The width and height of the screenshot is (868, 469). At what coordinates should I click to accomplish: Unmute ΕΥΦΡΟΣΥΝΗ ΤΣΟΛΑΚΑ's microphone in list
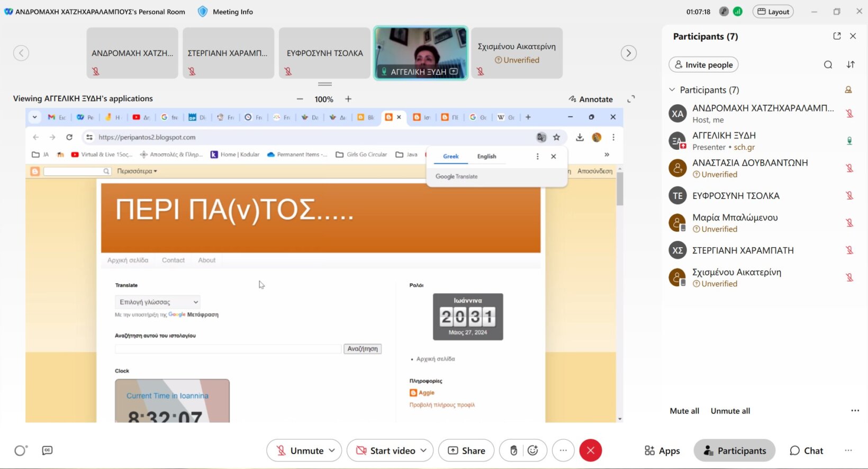[849, 196]
